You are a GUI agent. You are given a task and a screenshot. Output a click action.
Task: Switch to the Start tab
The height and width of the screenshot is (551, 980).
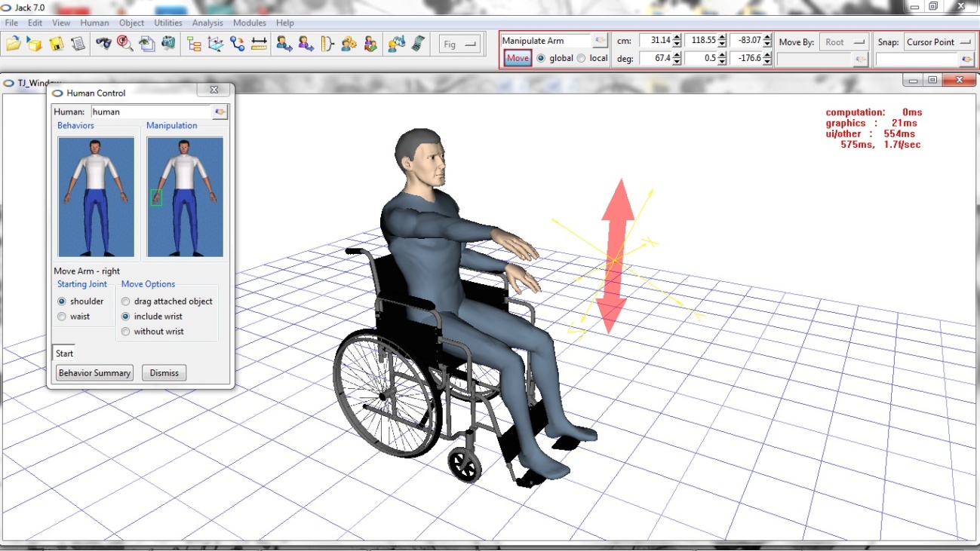[64, 354]
